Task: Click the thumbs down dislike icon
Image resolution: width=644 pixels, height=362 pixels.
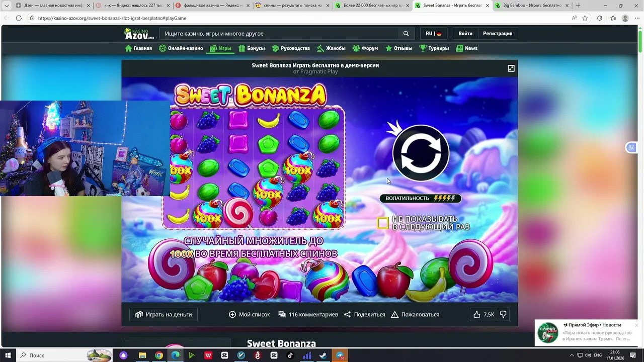Action: coord(503,314)
